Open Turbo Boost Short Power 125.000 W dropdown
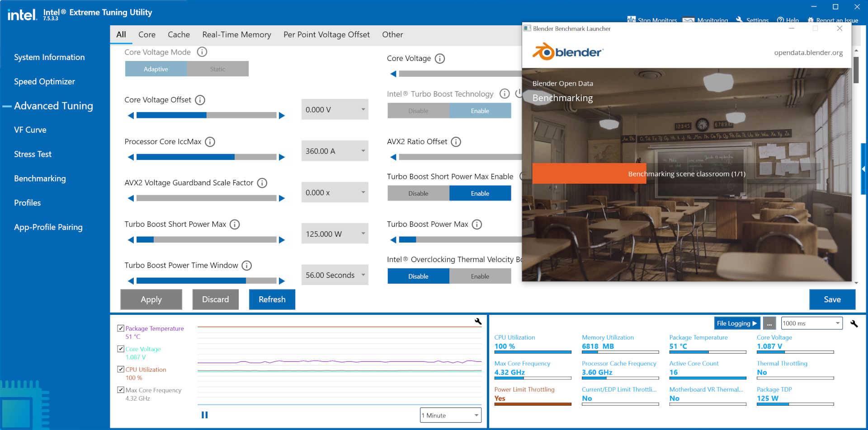 [335, 234]
